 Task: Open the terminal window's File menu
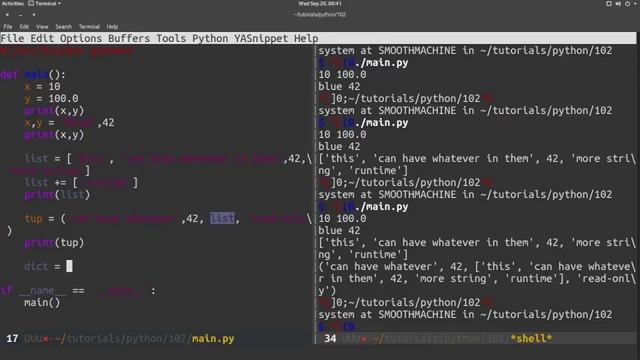coord(8,27)
